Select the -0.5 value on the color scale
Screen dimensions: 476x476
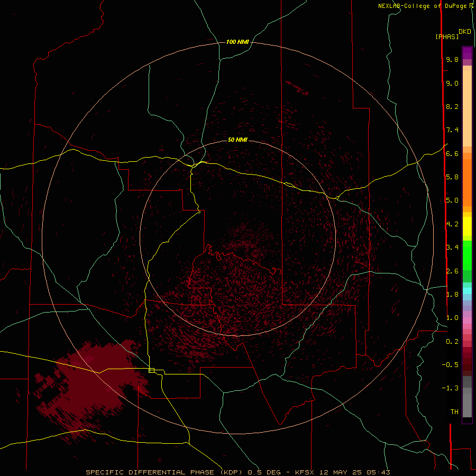point(450,365)
